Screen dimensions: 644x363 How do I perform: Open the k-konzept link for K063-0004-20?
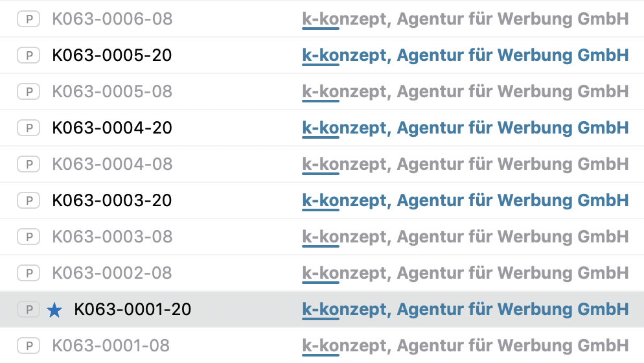pyautogui.click(x=465, y=128)
